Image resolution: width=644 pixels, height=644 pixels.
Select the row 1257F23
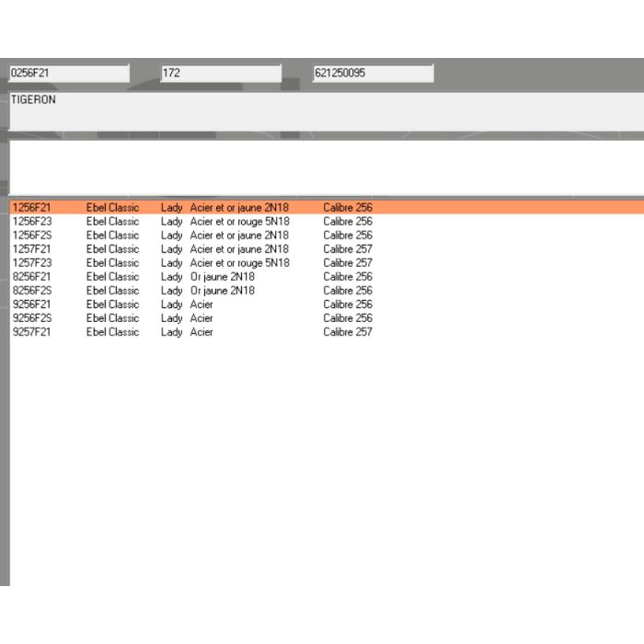point(327,263)
